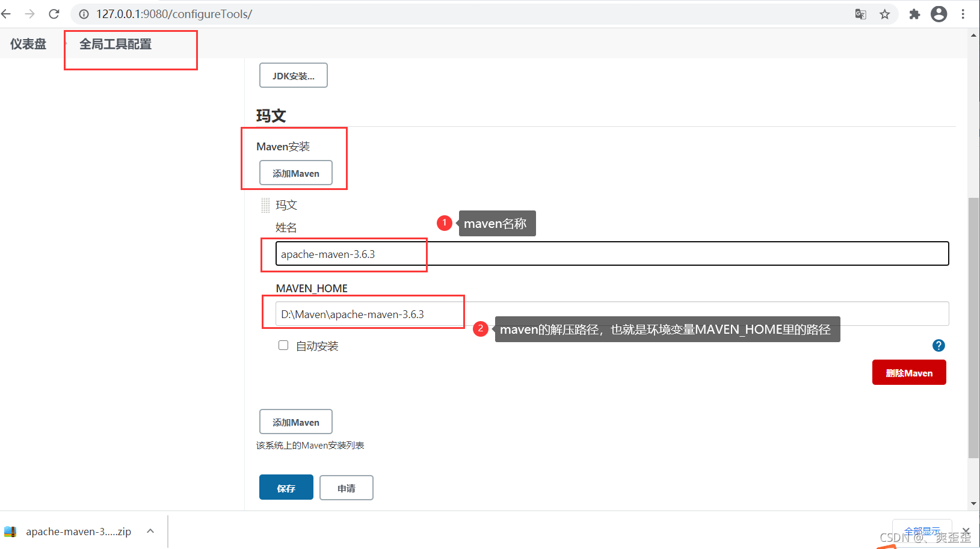Click the blue help question mark icon
The image size is (980, 549).
tap(938, 345)
